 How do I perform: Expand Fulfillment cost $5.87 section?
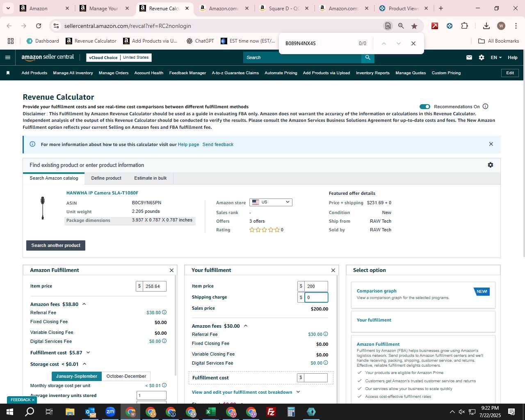coord(88,353)
